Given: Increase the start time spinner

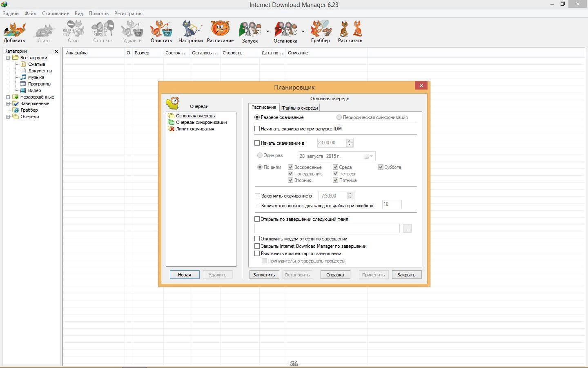Looking at the screenshot, I should click(x=349, y=141).
